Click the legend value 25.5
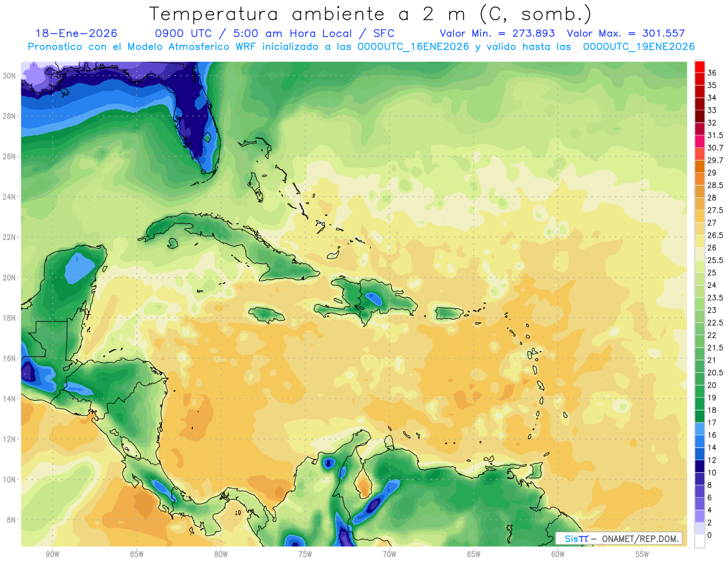 [715, 260]
